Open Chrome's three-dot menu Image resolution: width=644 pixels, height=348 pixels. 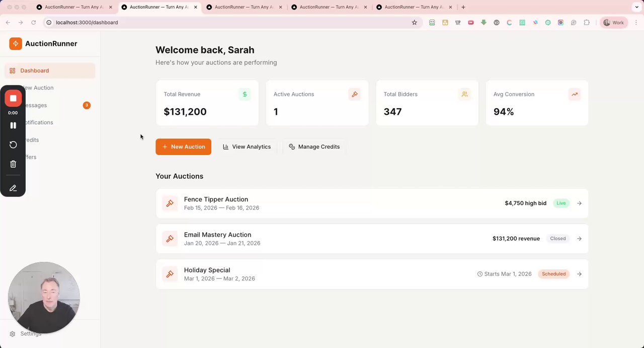tap(636, 23)
